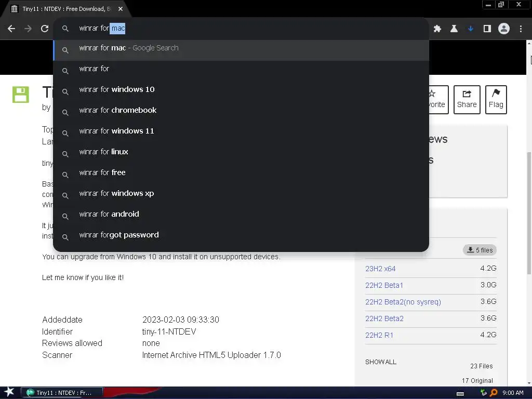The width and height of the screenshot is (532, 399).
Task: Toggle the side panel icon
Action: tap(487, 29)
